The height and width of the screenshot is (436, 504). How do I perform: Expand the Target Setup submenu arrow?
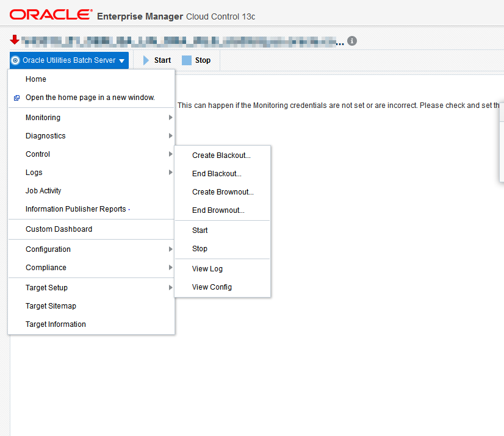point(171,288)
